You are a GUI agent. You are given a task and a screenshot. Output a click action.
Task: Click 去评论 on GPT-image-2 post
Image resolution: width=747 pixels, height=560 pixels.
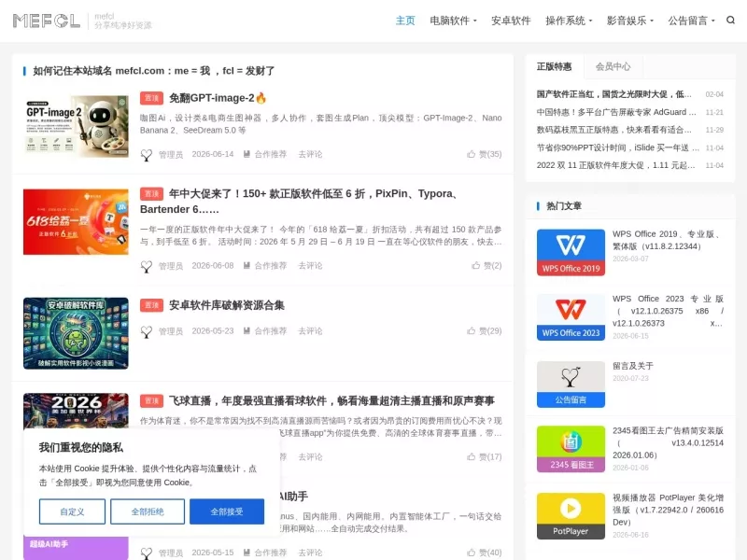click(310, 154)
